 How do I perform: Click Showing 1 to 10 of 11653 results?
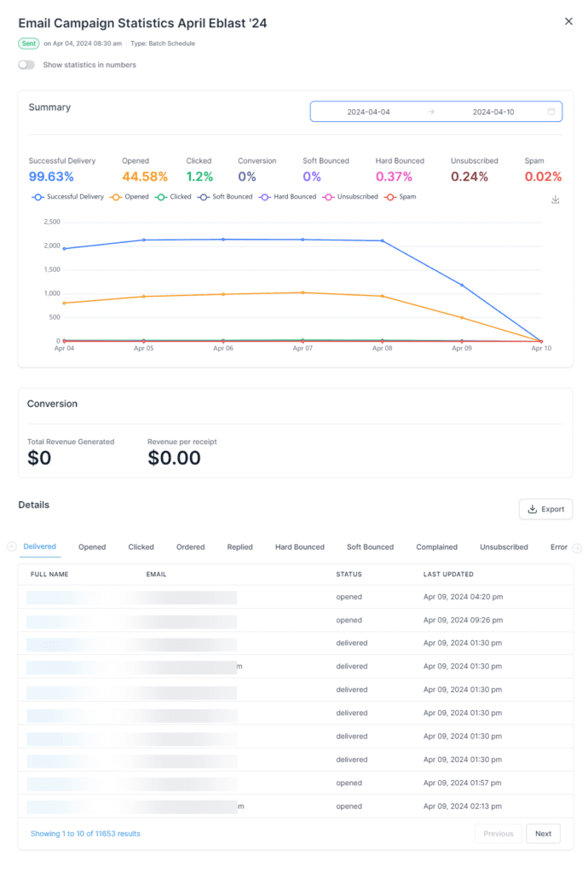point(85,834)
